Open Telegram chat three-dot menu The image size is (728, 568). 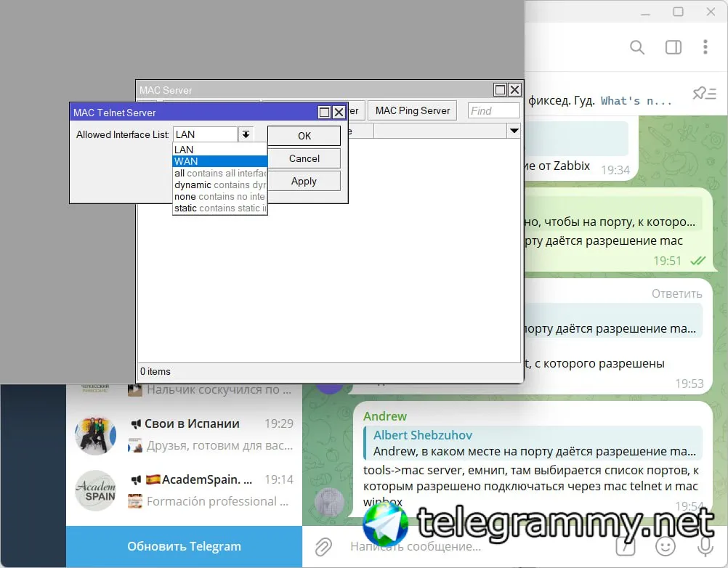pos(705,47)
